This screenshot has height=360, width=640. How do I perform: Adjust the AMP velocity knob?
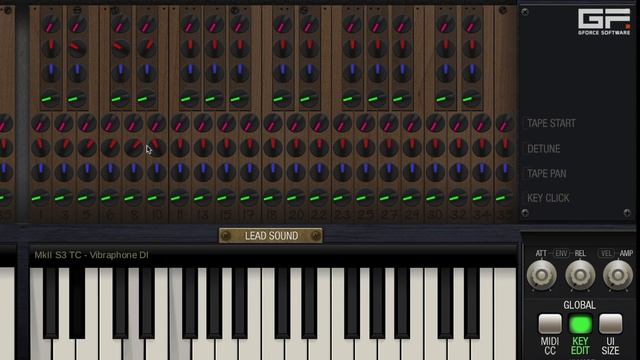[618, 275]
